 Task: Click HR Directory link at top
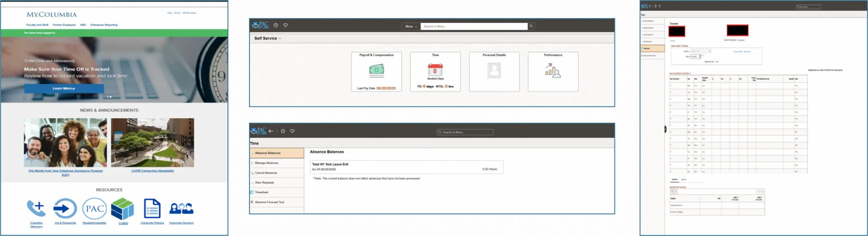click(x=189, y=13)
